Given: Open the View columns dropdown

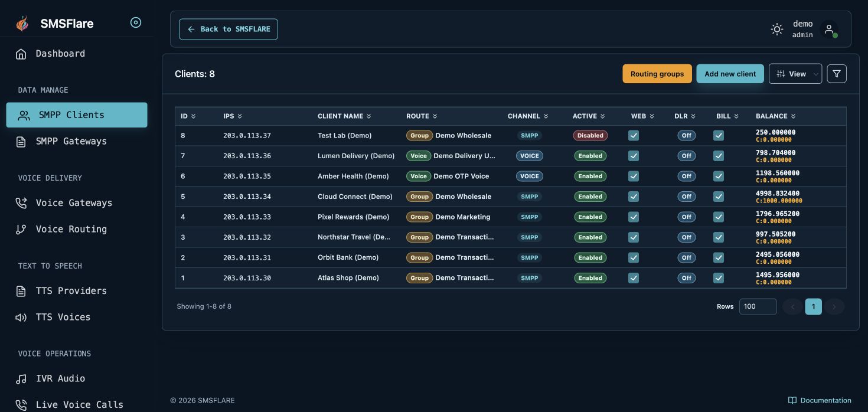Looking at the screenshot, I should tap(795, 74).
